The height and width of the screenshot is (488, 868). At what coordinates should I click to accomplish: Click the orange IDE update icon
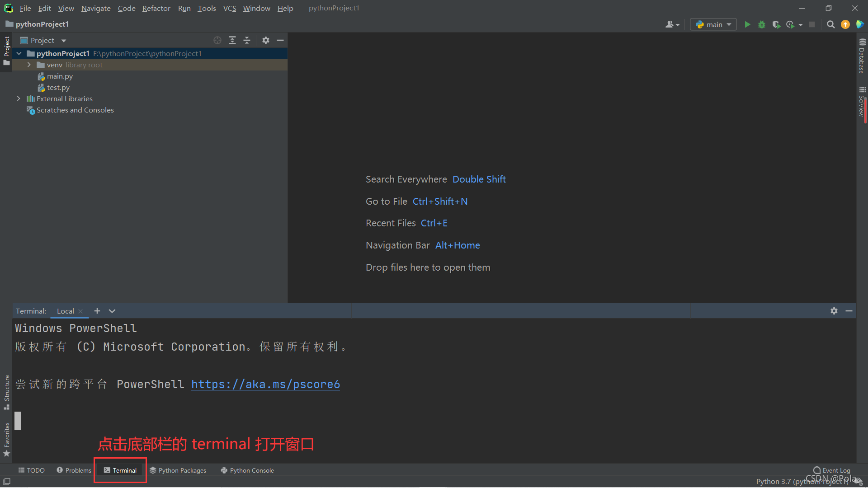tap(845, 24)
